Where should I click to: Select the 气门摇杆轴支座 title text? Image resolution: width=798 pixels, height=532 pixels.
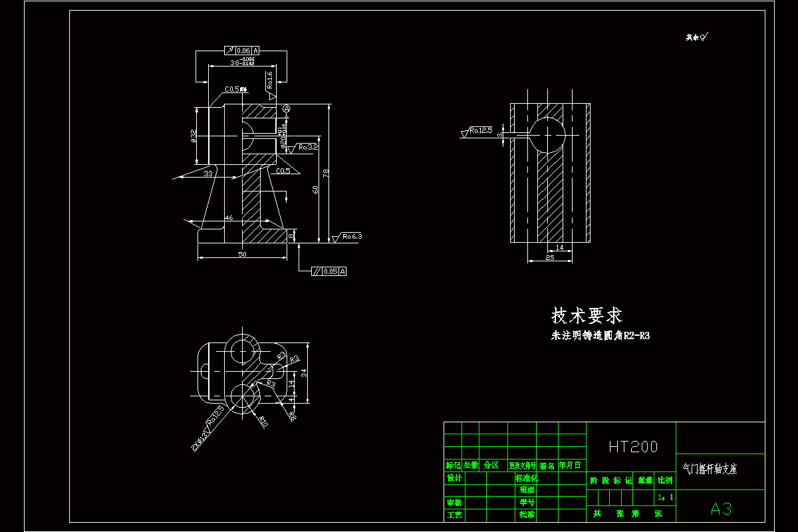tap(710, 469)
